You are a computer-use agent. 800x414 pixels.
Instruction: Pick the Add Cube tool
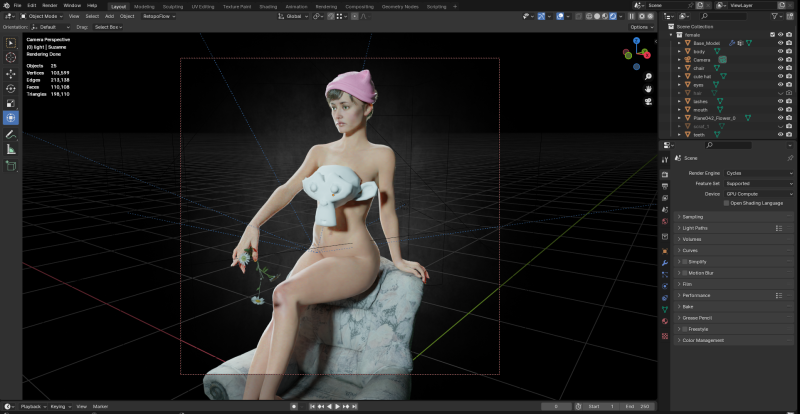coord(11,167)
